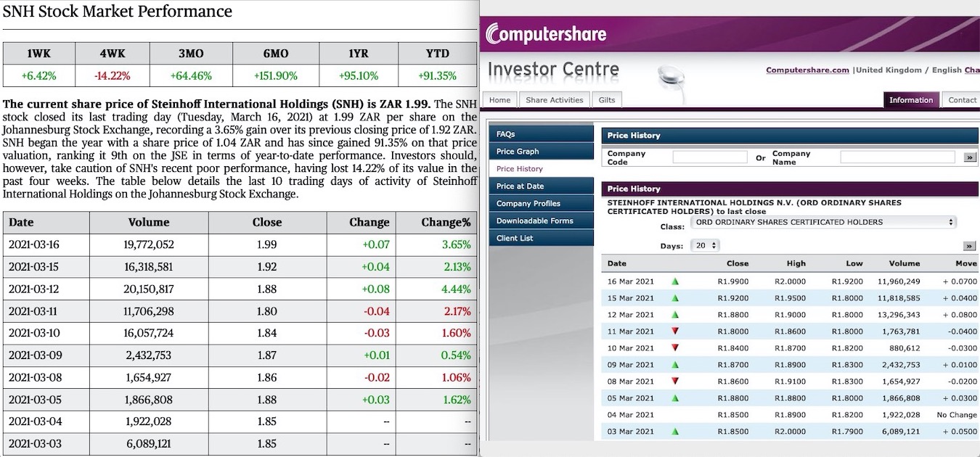Click the red down arrow for 11 Mar 2021
The height and width of the screenshot is (457, 980).
(675, 332)
